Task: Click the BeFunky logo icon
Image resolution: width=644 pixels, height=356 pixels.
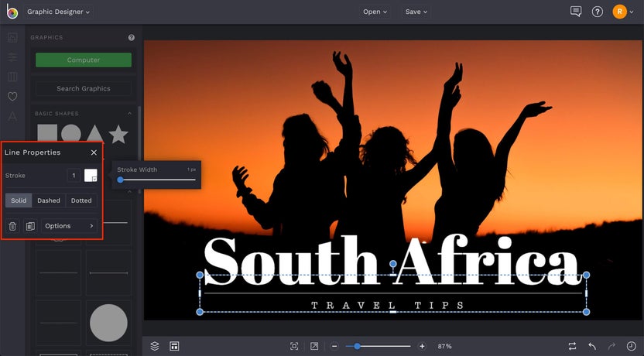Action: click(x=12, y=12)
